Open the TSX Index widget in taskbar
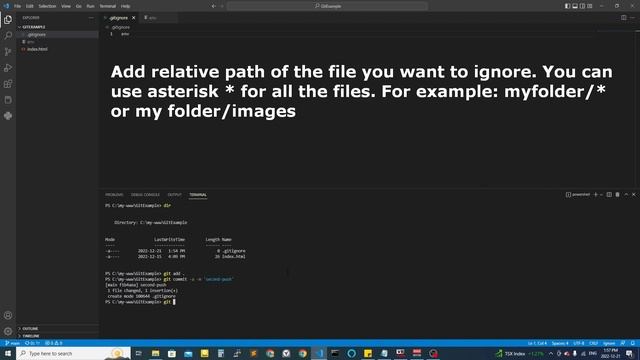 (x=519, y=353)
